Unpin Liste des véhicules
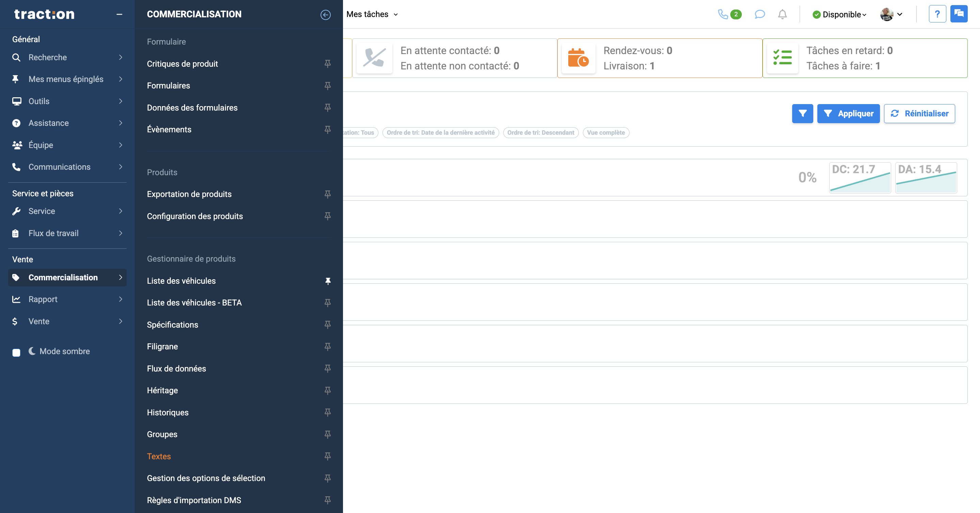Image resolution: width=980 pixels, height=513 pixels. click(x=328, y=281)
